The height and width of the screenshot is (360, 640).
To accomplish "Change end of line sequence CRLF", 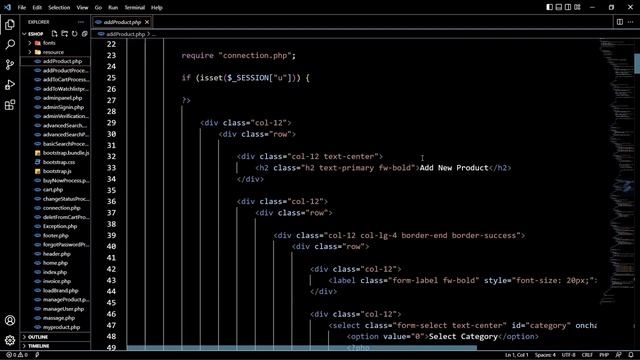I will pyautogui.click(x=587, y=355).
